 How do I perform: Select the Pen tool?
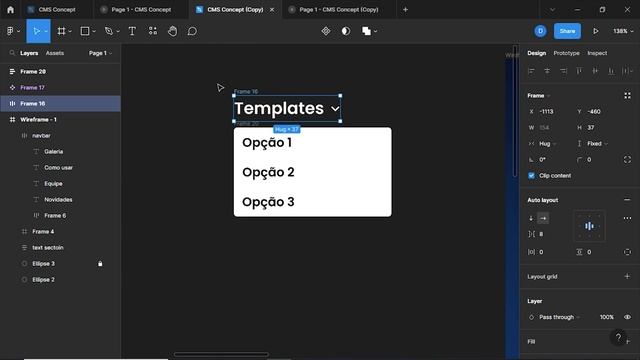[109, 31]
